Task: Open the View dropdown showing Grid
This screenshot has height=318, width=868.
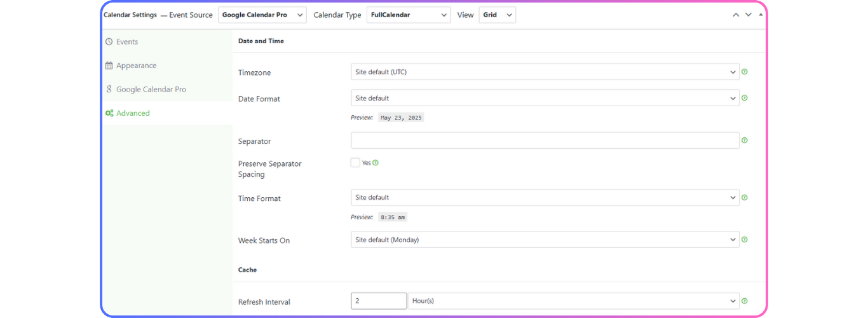Action: [x=497, y=15]
